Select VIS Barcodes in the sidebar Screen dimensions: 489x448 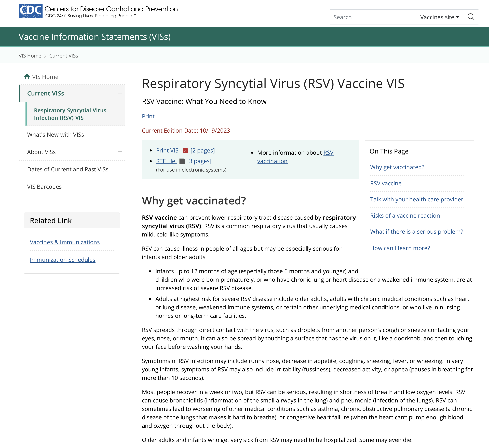tap(44, 187)
